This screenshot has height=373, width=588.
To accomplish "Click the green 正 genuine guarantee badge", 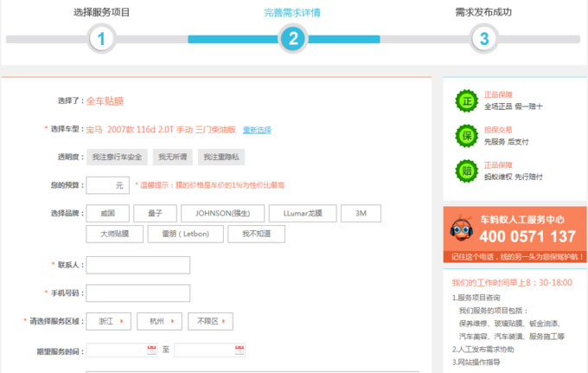I will pyautogui.click(x=466, y=100).
